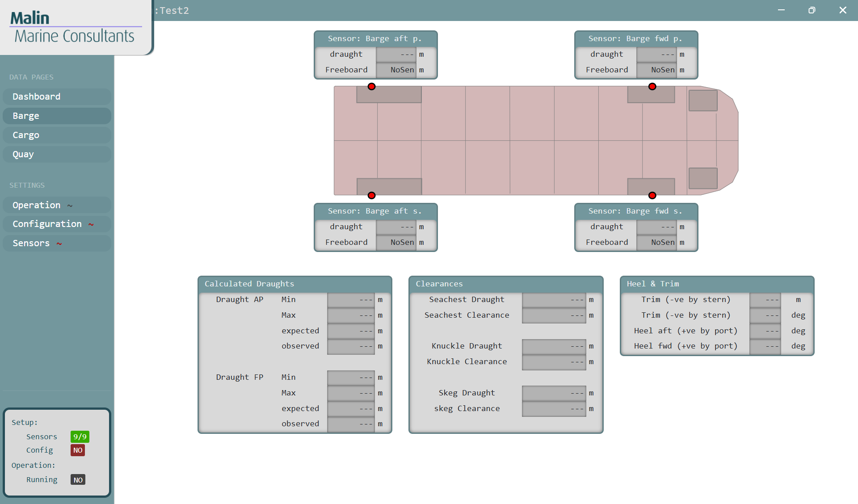
Task: Expand the Operation settings section
Action: 57,205
